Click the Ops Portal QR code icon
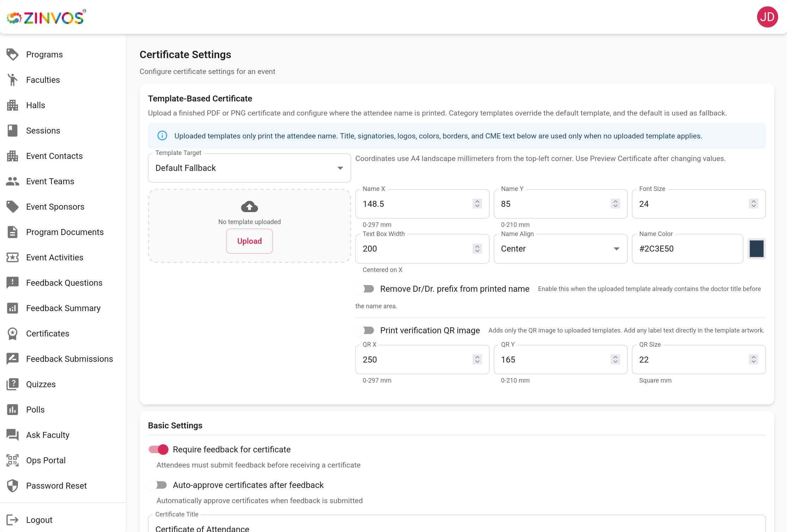 (x=13, y=460)
